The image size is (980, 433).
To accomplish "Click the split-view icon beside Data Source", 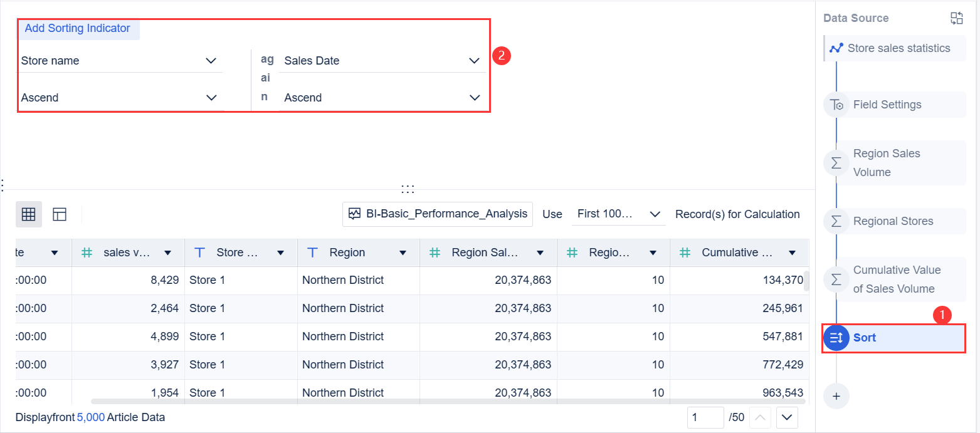I will pyautogui.click(x=957, y=18).
